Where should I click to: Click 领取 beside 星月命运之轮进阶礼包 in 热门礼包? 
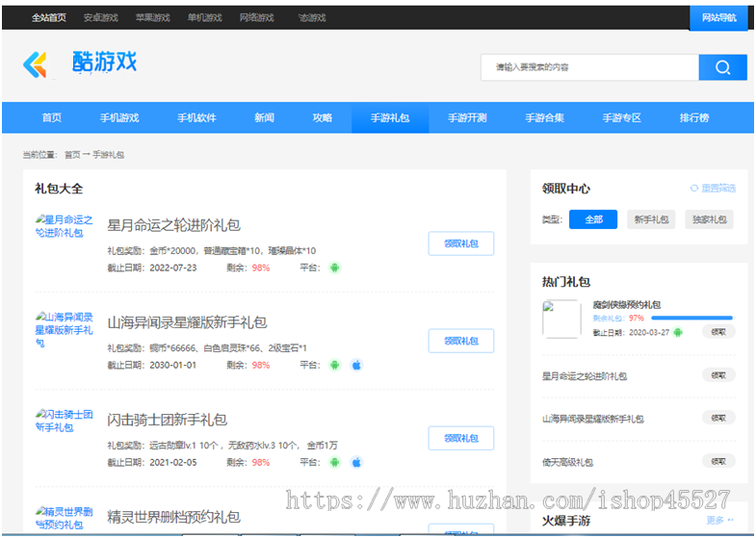(x=718, y=374)
